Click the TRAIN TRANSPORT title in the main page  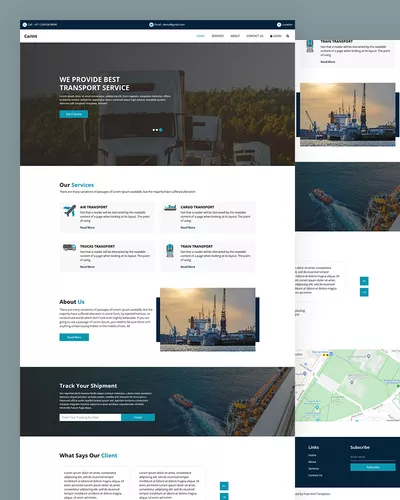point(197,246)
